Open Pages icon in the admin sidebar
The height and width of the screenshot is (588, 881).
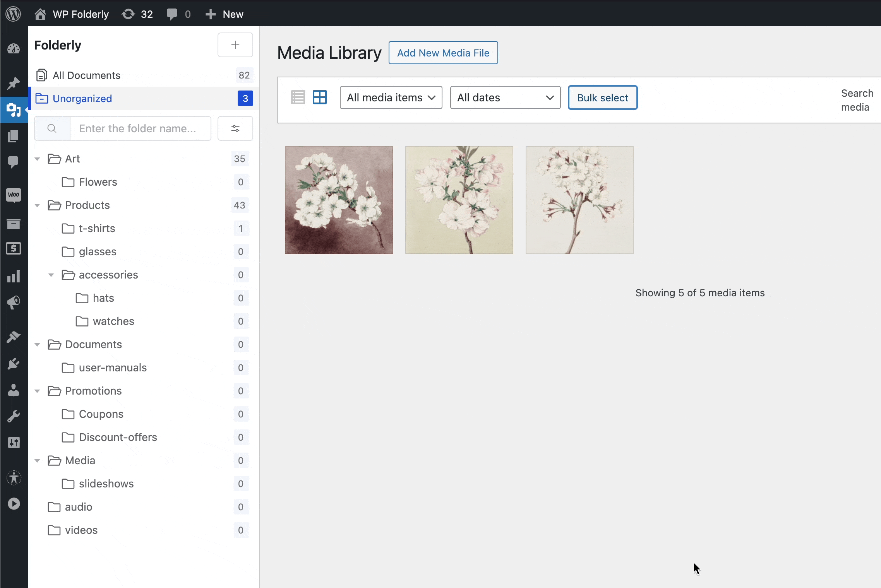[x=14, y=136]
